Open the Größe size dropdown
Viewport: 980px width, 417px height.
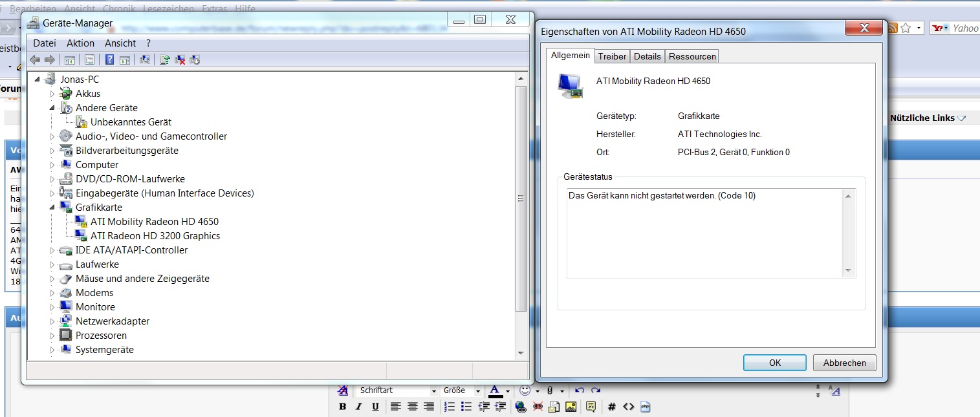click(461, 390)
